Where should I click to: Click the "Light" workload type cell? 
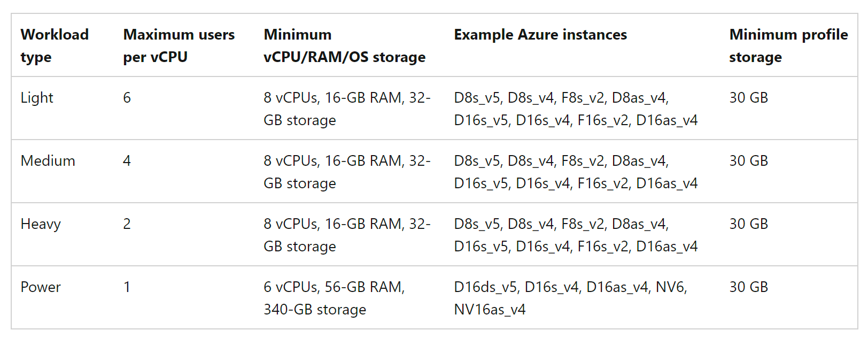coord(37,98)
